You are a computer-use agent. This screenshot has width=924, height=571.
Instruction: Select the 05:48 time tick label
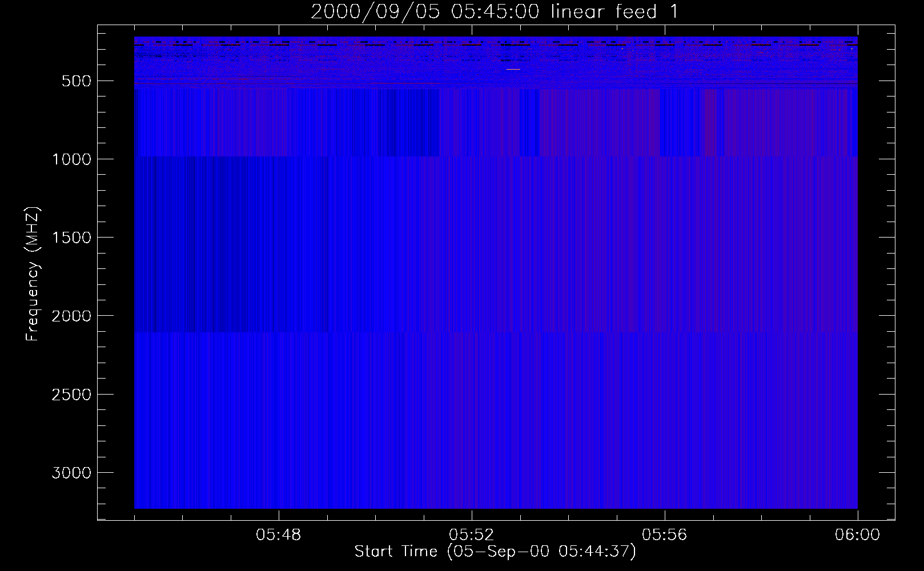(279, 536)
